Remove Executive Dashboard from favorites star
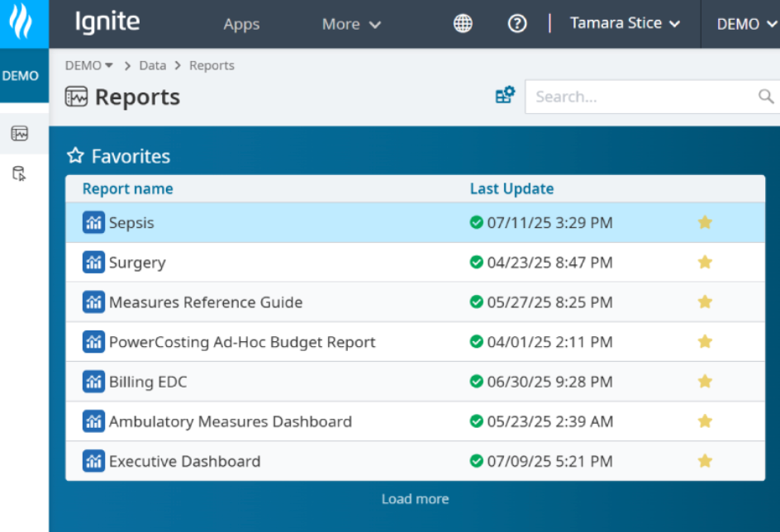The width and height of the screenshot is (780, 532). pos(705,461)
